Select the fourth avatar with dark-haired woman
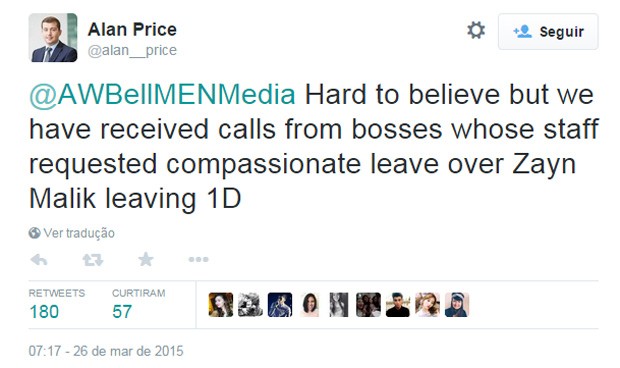 tap(310, 305)
